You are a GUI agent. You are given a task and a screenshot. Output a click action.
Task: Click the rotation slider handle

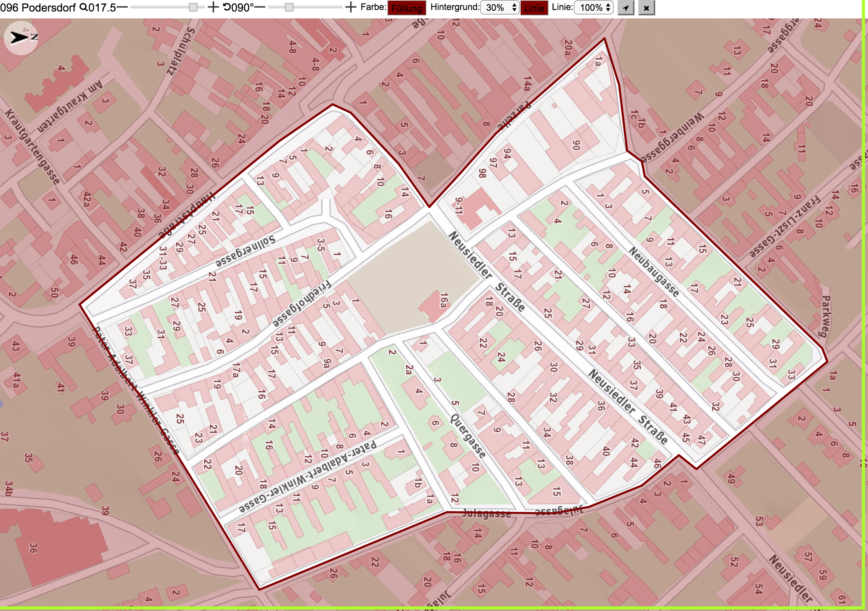289,7
